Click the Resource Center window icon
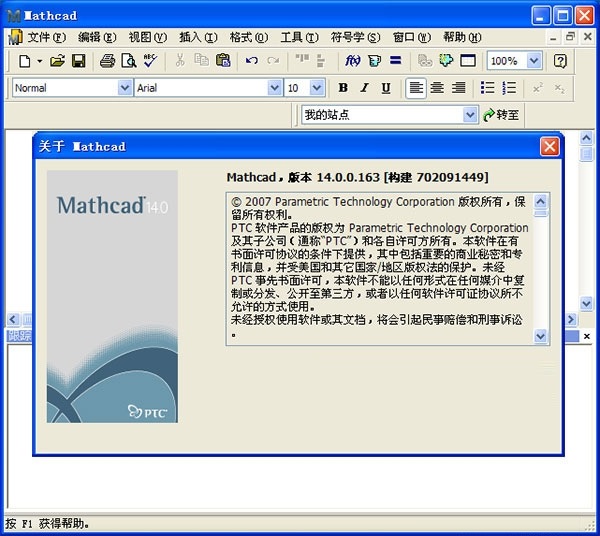The height and width of the screenshot is (536, 600). tap(468, 61)
